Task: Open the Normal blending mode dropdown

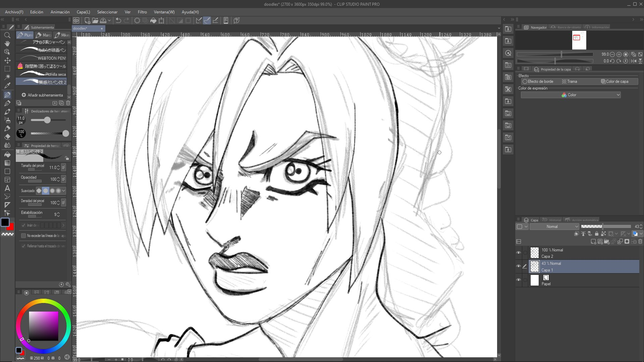Action: pos(554,227)
